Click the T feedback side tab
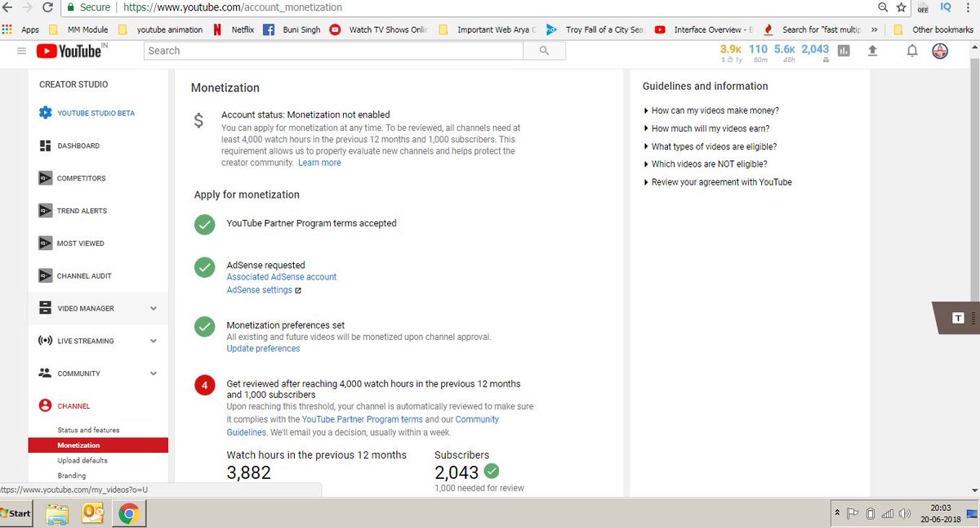The image size is (980, 528). coord(957,318)
